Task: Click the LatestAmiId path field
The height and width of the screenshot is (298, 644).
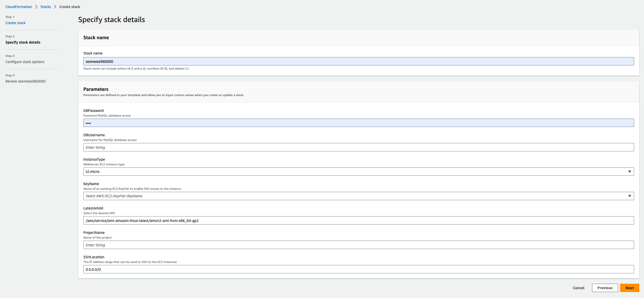Action: (x=358, y=221)
